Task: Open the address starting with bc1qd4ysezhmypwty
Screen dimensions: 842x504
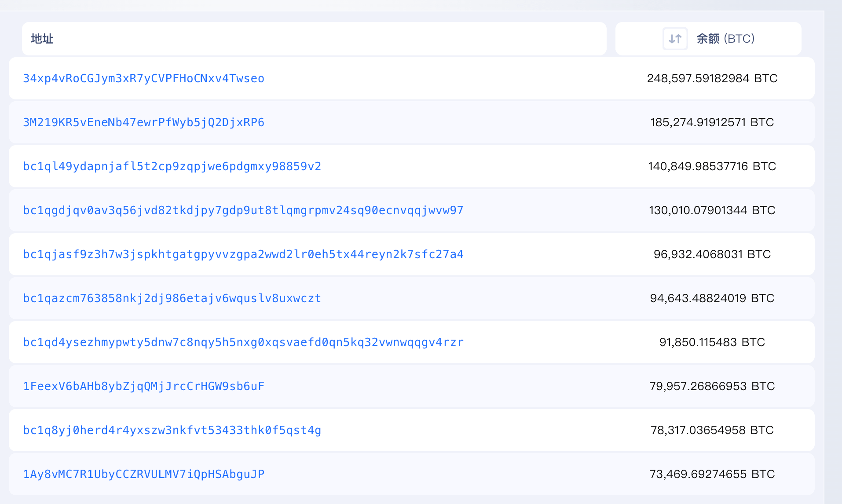Action: 243,342
